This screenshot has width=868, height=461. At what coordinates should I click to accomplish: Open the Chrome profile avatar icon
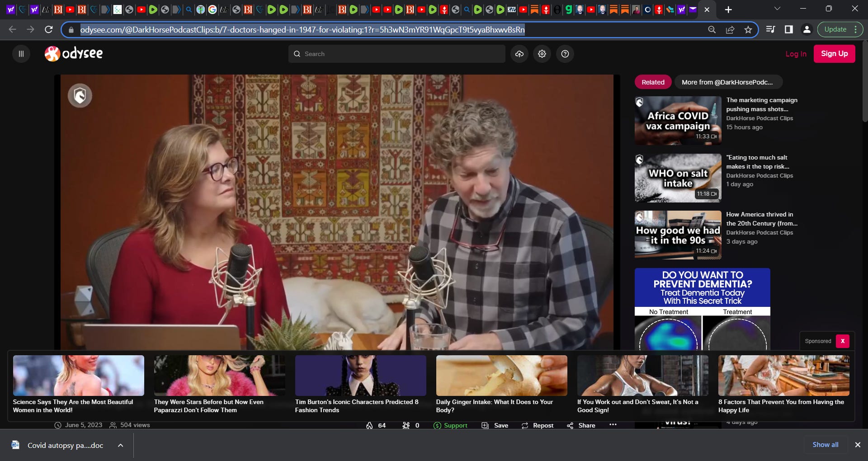pos(807,29)
